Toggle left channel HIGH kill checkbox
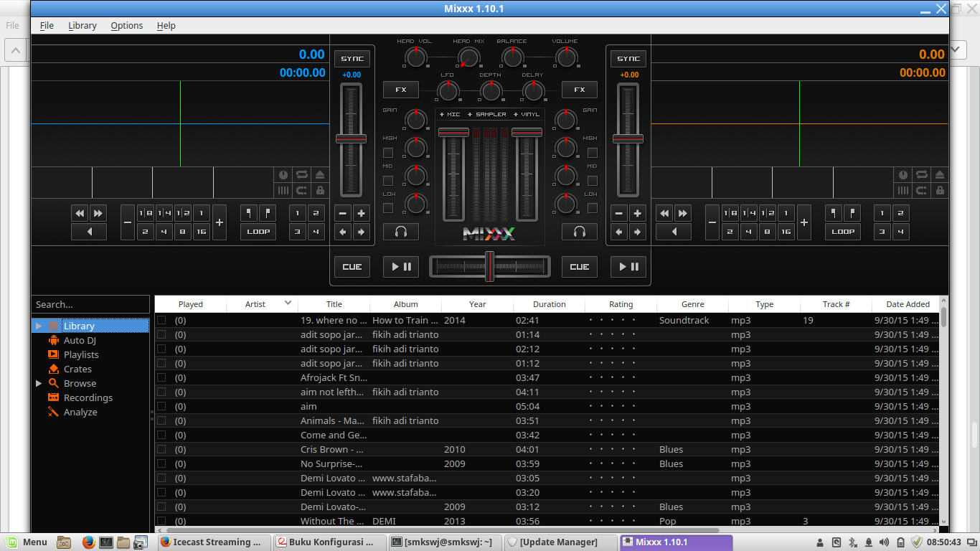 click(388, 153)
